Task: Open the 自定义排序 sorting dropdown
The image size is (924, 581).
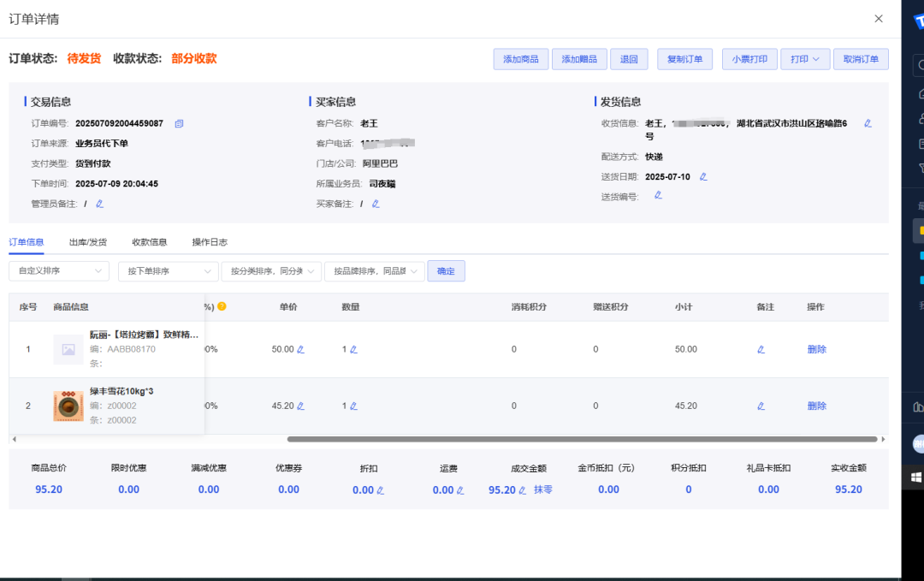Action: [x=58, y=270]
